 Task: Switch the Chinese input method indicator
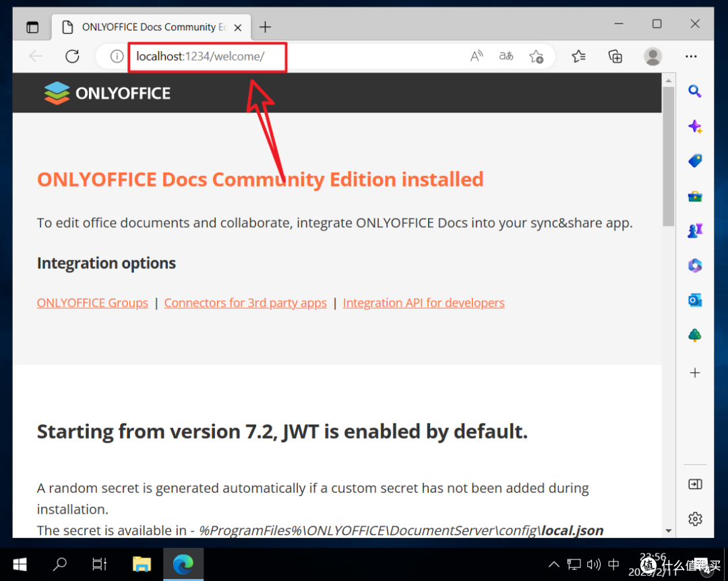click(613, 564)
